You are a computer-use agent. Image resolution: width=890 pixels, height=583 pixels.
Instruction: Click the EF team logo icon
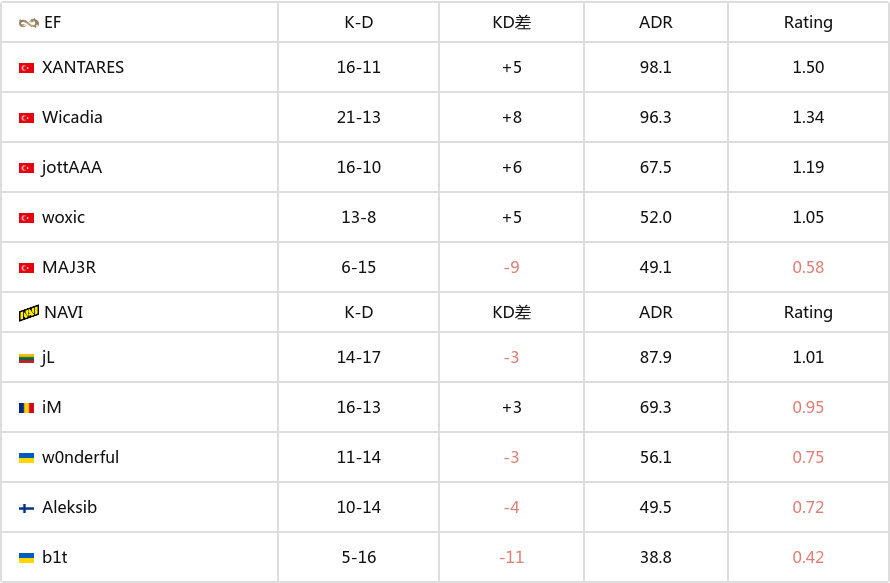[28, 23]
